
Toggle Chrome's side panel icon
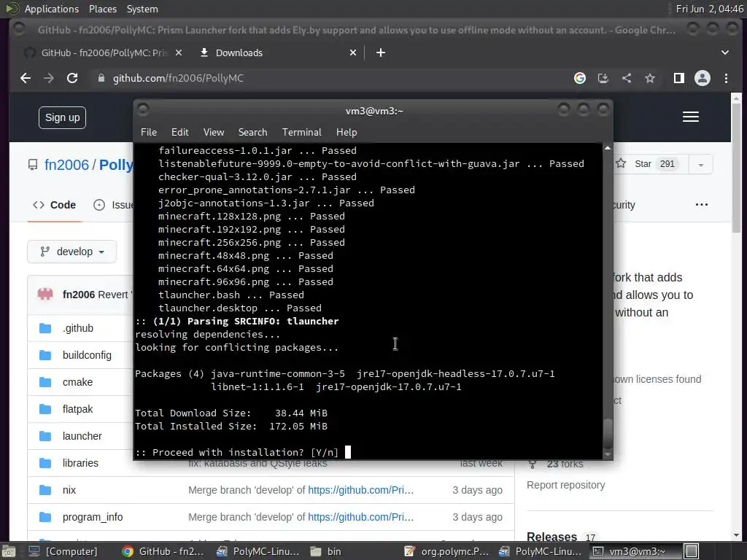[679, 78]
